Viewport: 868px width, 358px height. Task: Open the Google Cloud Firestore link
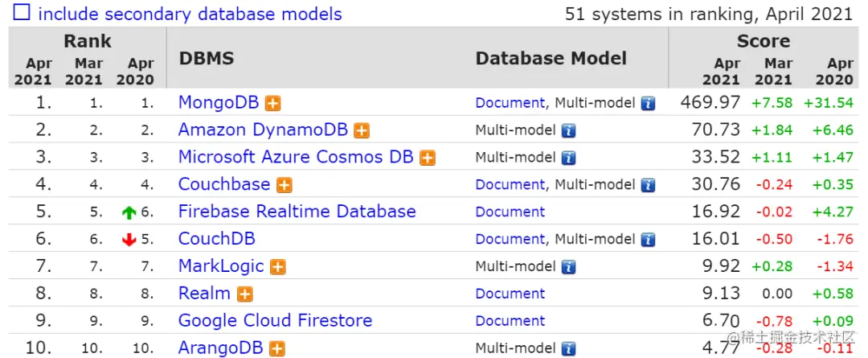click(x=275, y=320)
